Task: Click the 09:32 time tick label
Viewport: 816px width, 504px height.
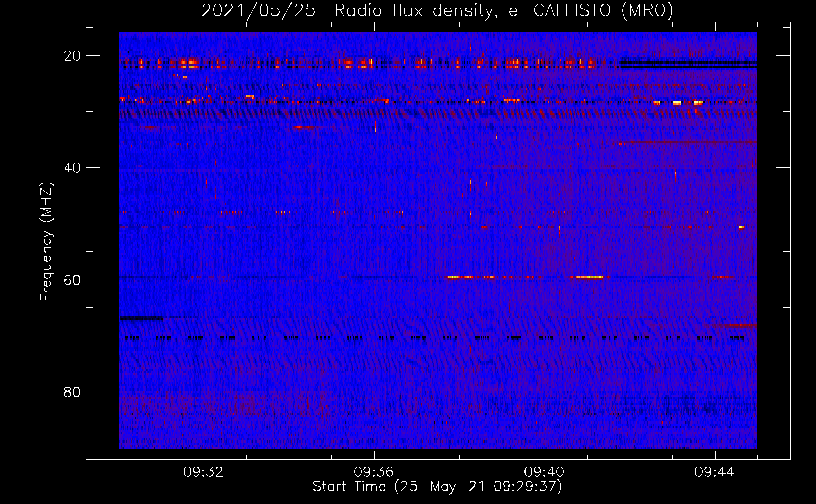Action: 204,472
